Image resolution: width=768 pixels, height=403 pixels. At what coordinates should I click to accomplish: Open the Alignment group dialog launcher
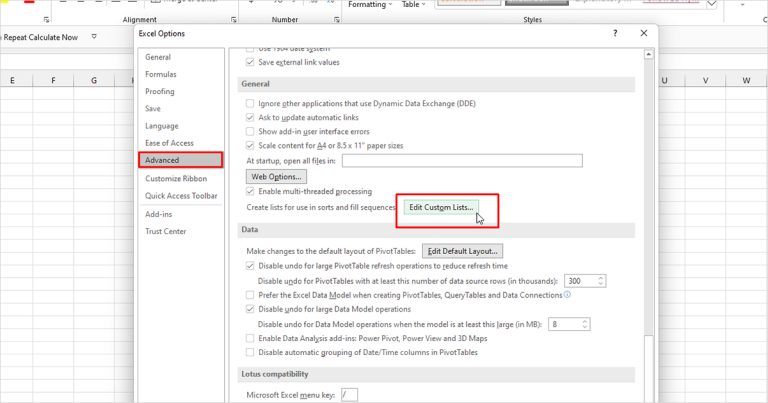point(234,20)
